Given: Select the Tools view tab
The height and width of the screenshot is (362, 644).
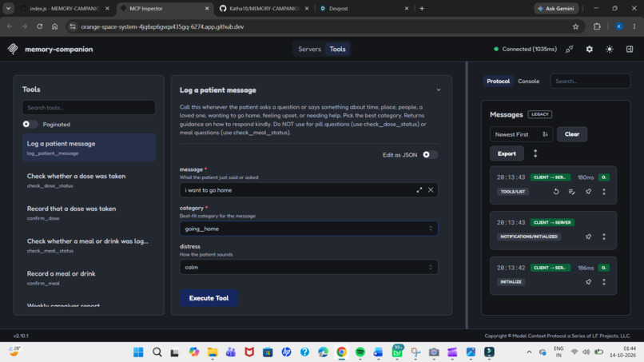Looking at the screenshot, I should click(337, 49).
